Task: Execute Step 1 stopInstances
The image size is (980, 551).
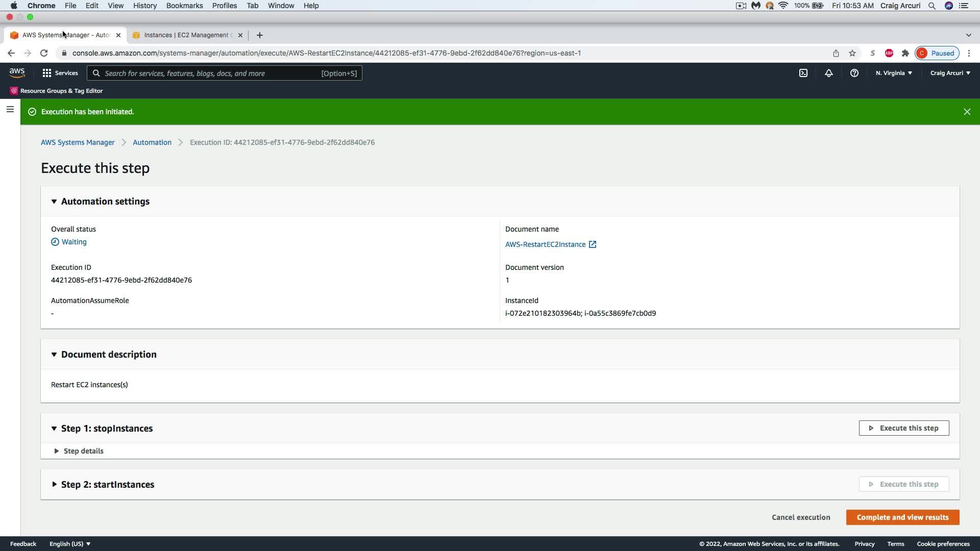Action: [x=903, y=428]
